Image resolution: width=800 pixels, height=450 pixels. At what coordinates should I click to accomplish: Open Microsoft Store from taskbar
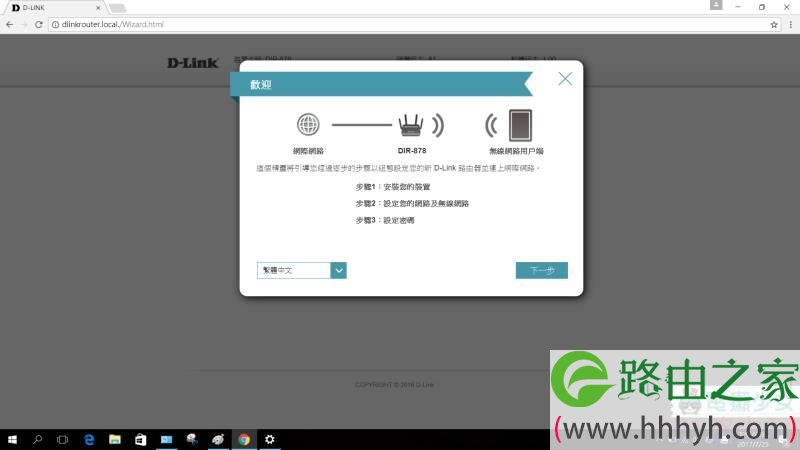(140, 439)
